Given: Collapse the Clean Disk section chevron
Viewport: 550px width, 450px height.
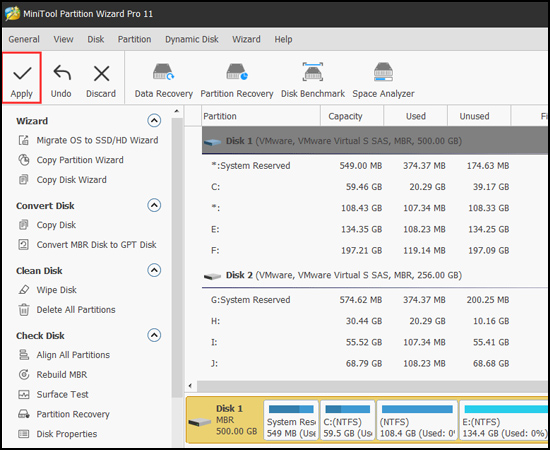Looking at the screenshot, I should point(154,270).
